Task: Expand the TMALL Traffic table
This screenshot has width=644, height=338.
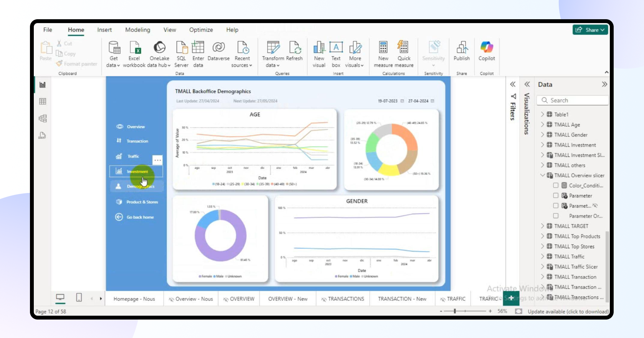Action: tap(542, 256)
